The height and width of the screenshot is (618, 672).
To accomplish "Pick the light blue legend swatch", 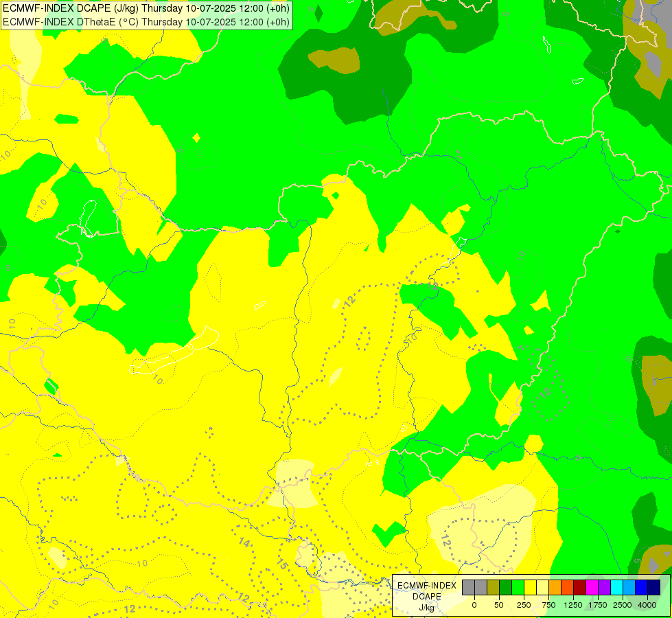I will click(629, 587).
